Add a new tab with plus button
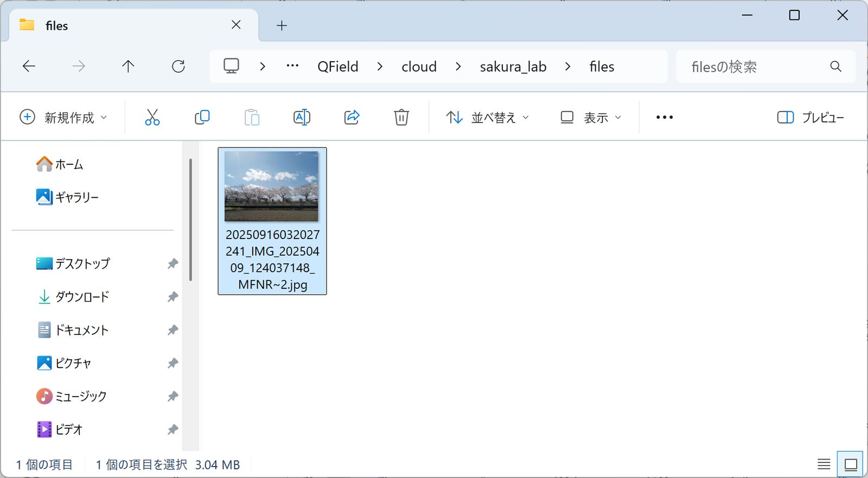Screen dimensions: 868x478 point(282,25)
